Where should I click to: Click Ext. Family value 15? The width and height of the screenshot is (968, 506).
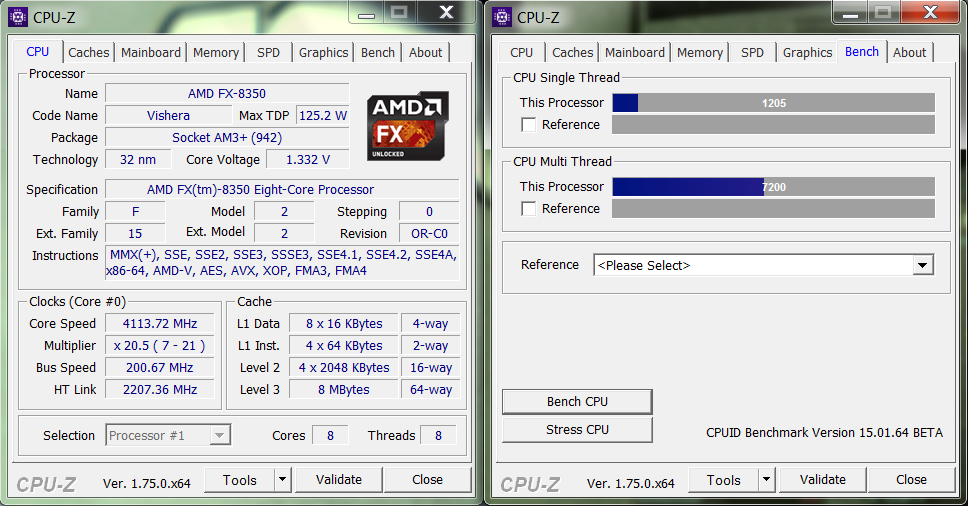[135, 233]
